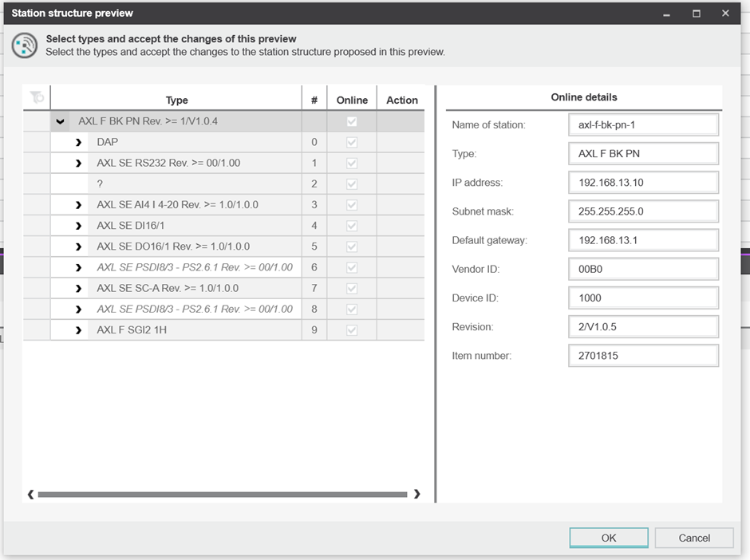
Task: Toggle Online checkbox for AXL SE DI16/1
Action: 352,226
